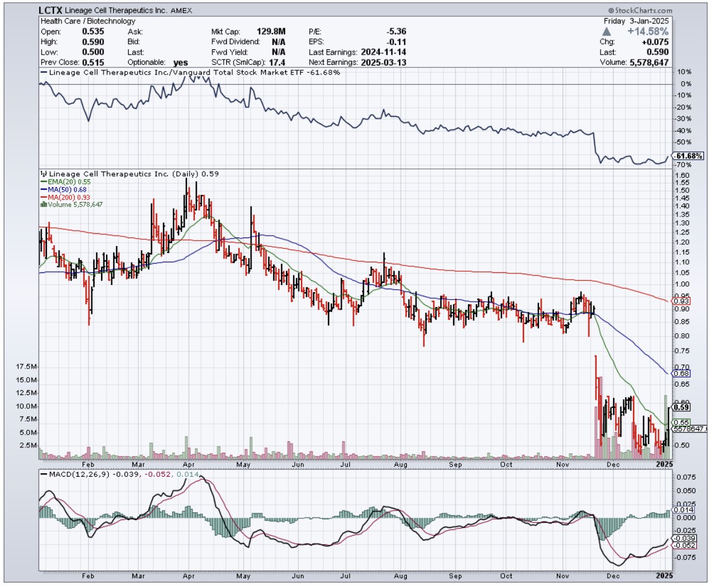Click the LCTX ticker symbol in the header
The height and width of the screenshot is (588, 710).
(x=52, y=11)
